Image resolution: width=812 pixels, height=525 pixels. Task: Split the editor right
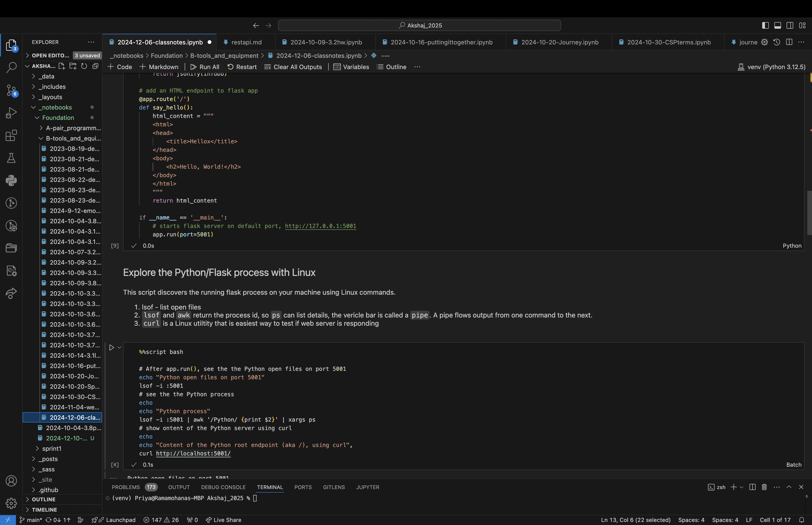point(789,42)
